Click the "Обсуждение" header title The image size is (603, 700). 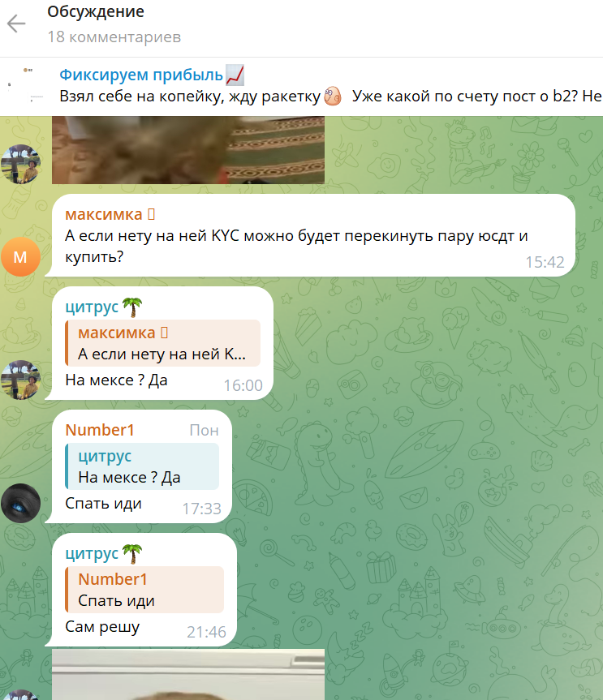pyautogui.click(x=96, y=12)
